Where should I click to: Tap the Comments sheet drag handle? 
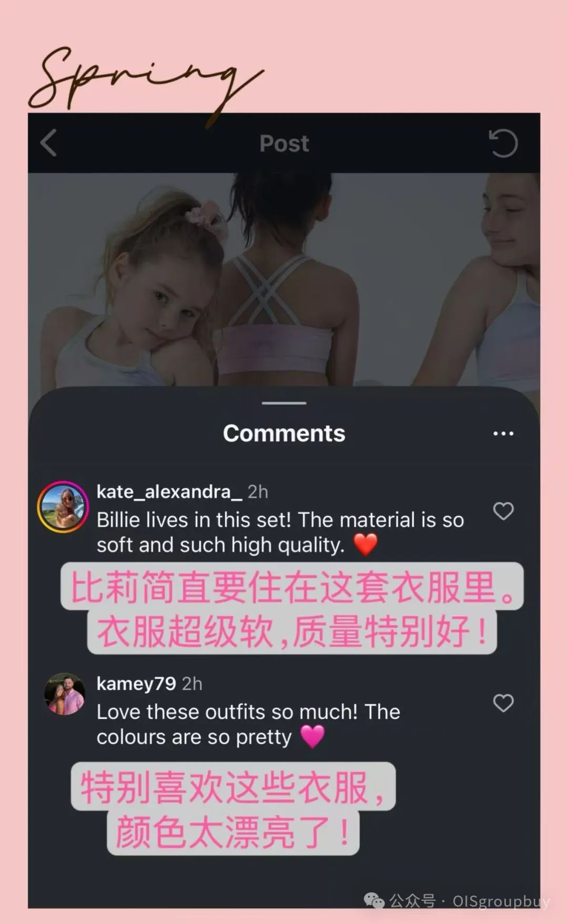click(x=284, y=403)
